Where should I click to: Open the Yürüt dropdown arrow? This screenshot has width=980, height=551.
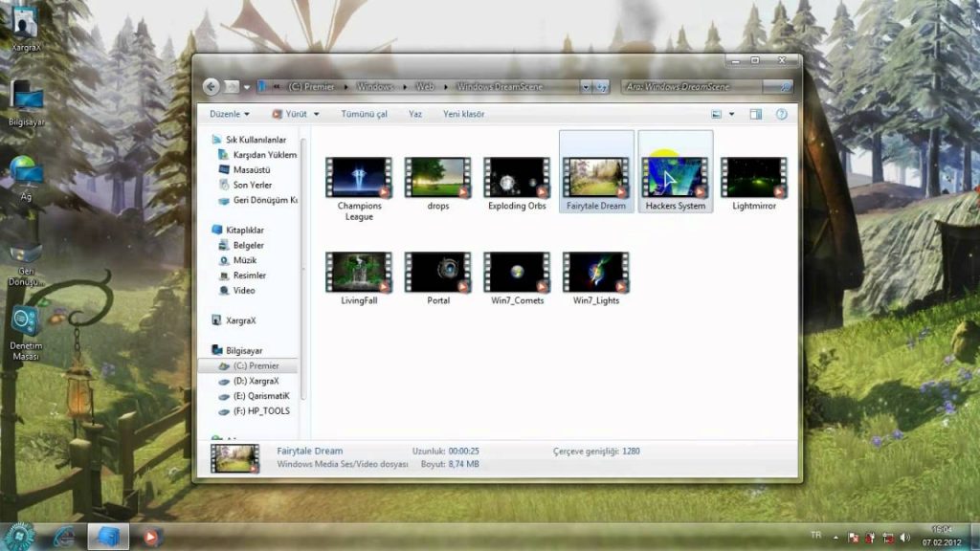click(315, 114)
